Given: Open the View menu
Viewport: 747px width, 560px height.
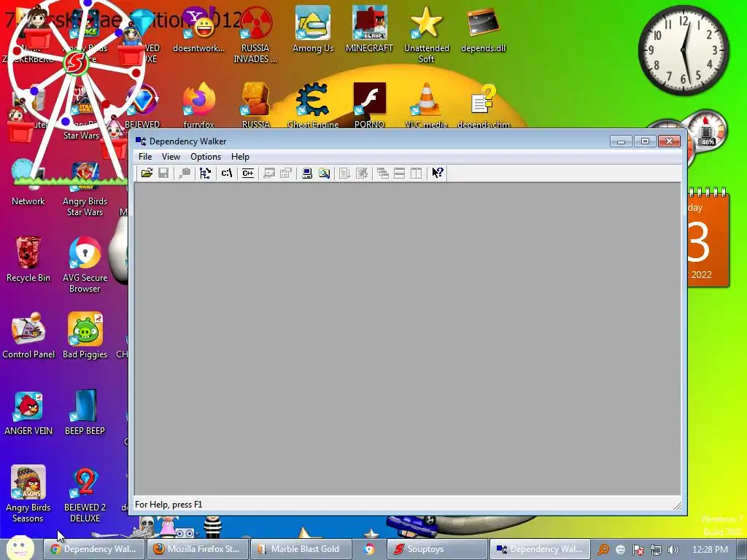Looking at the screenshot, I should click(x=171, y=157).
